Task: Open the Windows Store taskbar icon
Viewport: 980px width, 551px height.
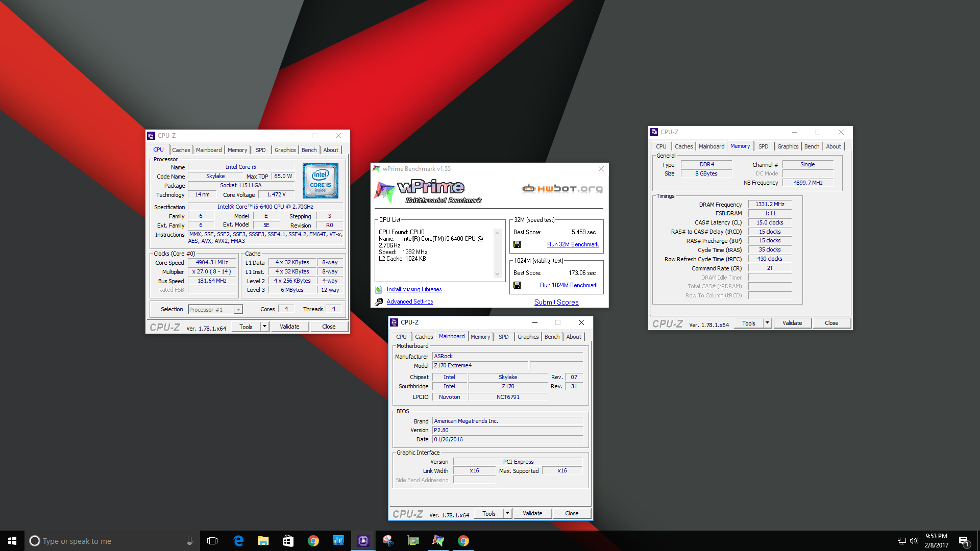Action: 288,541
